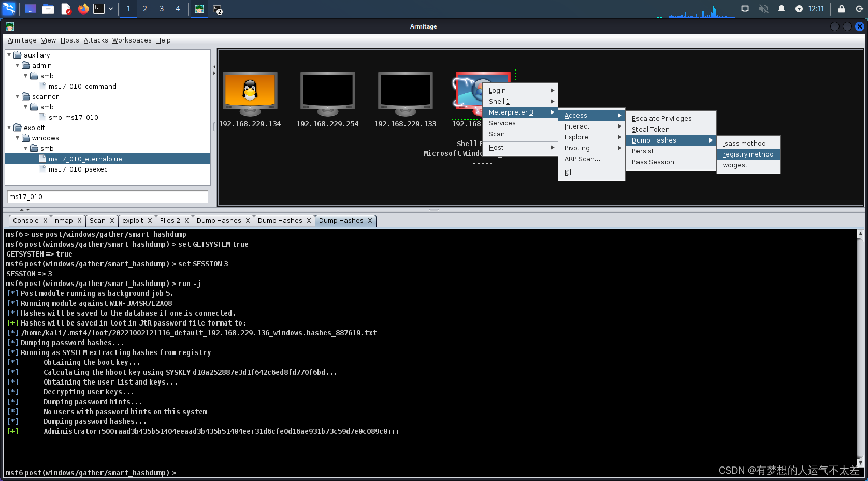Open the terminal emulator taskbar icon
The width and height of the screenshot is (868, 481).
(99, 9)
